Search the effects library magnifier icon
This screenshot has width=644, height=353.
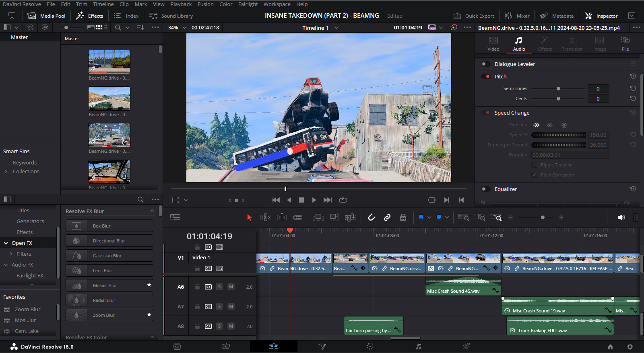pyautogui.click(x=140, y=199)
